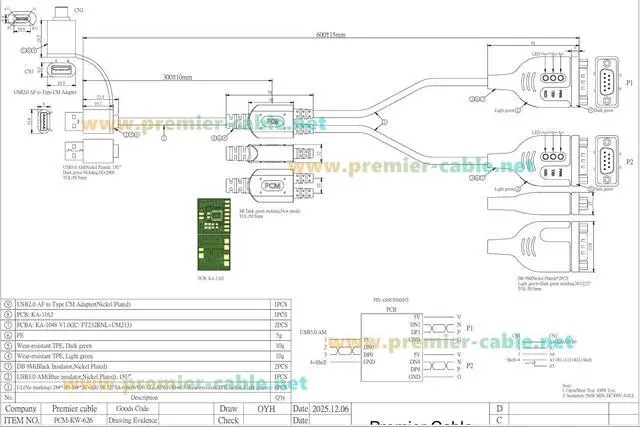Viewport: 640px width, 427px height.
Task: Click the '2025.12.06' date cell
Action: (x=331, y=409)
